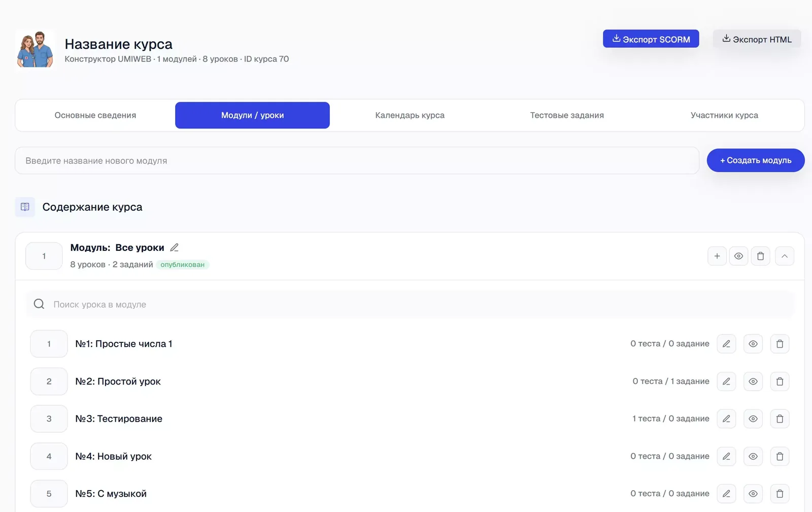The height and width of the screenshot is (512, 812).
Task: Focus the new module name input field
Action: click(357, 161)
